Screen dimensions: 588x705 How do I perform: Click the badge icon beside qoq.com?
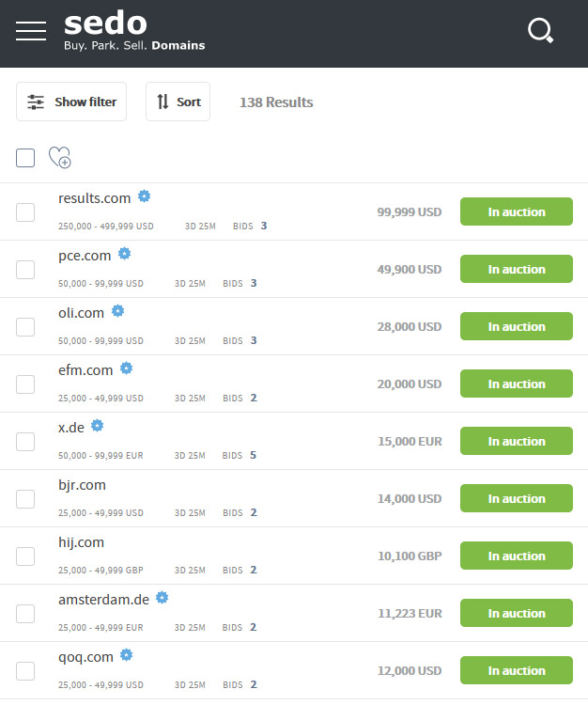click(127, 655)
